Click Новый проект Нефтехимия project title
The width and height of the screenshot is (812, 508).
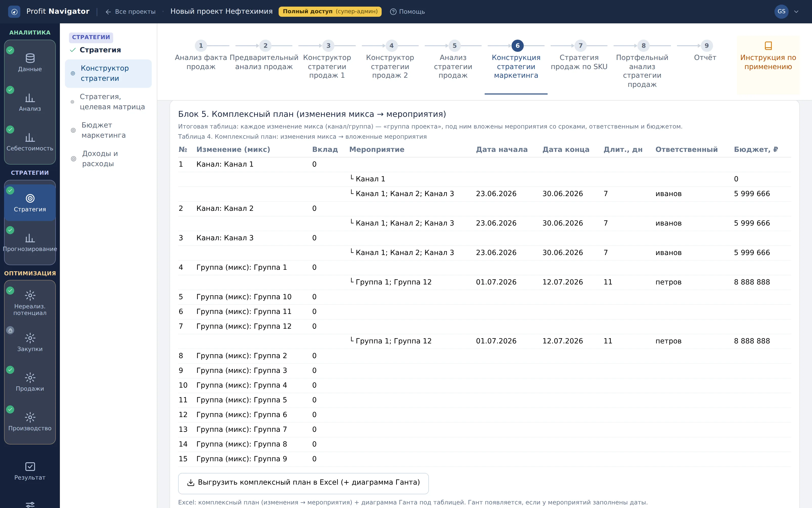pyautogui.click(x=222, y=11)
